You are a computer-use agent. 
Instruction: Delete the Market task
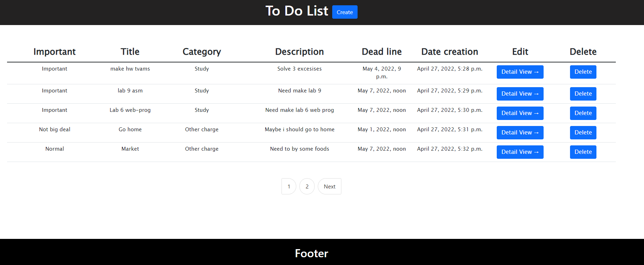click(583, 152)
